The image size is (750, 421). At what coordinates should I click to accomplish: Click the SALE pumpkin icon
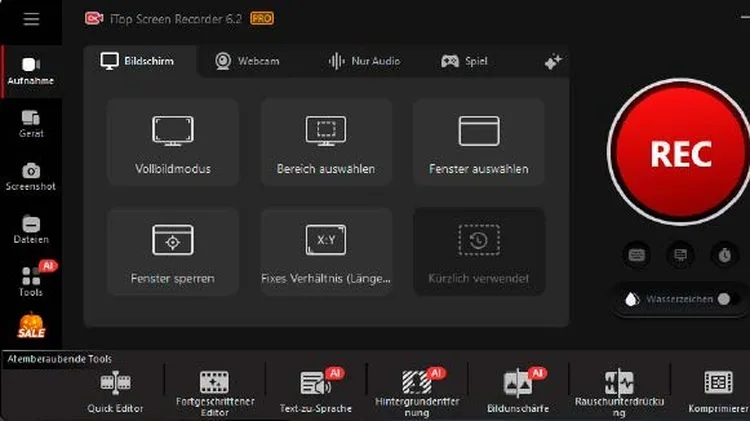(31, 327)
